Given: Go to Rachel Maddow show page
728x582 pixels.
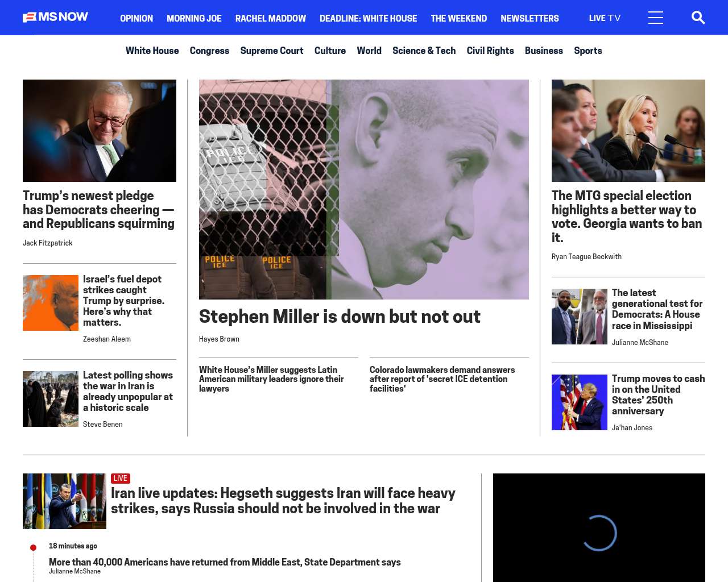Looking at the screenshot, I should point(271,18).
